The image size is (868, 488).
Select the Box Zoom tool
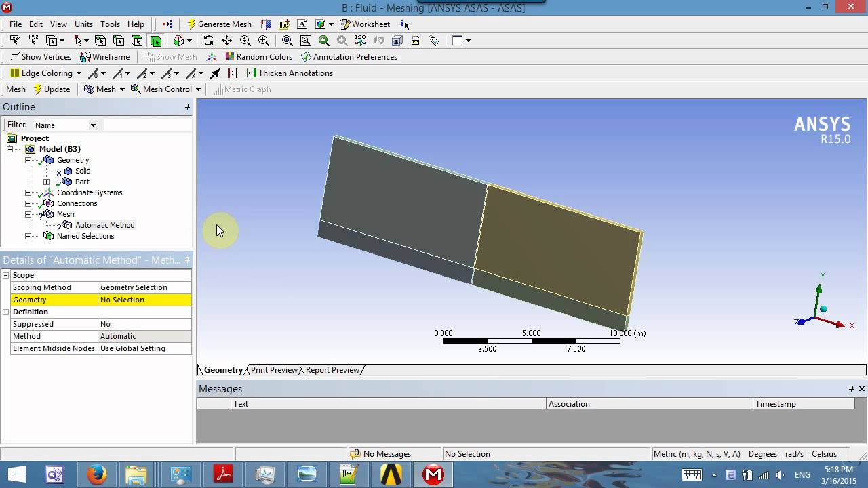pos(263,41)
